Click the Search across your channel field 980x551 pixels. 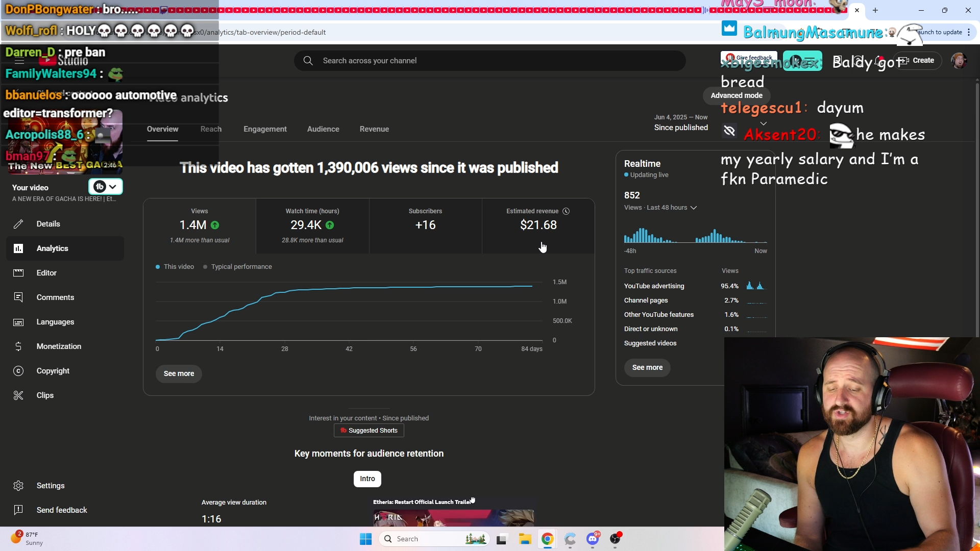click(x=490, y=61)
